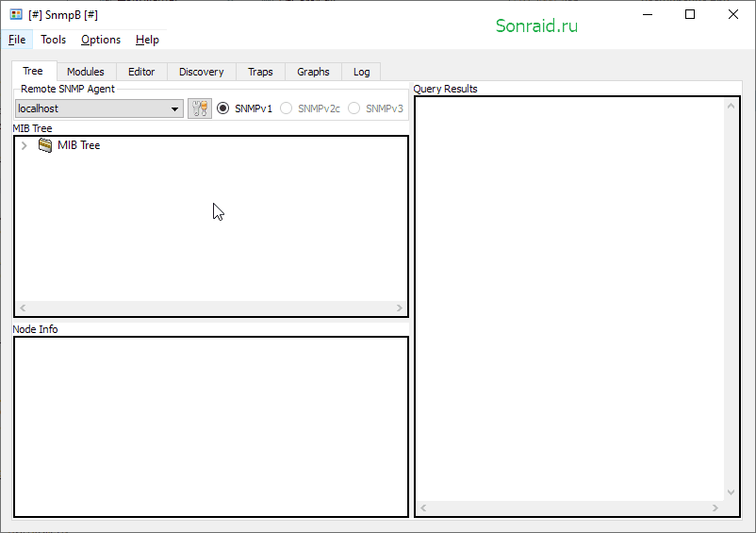Expand the MIB Tree root node
This screenshot has width=756, height=533.
(x=25, y=145)
